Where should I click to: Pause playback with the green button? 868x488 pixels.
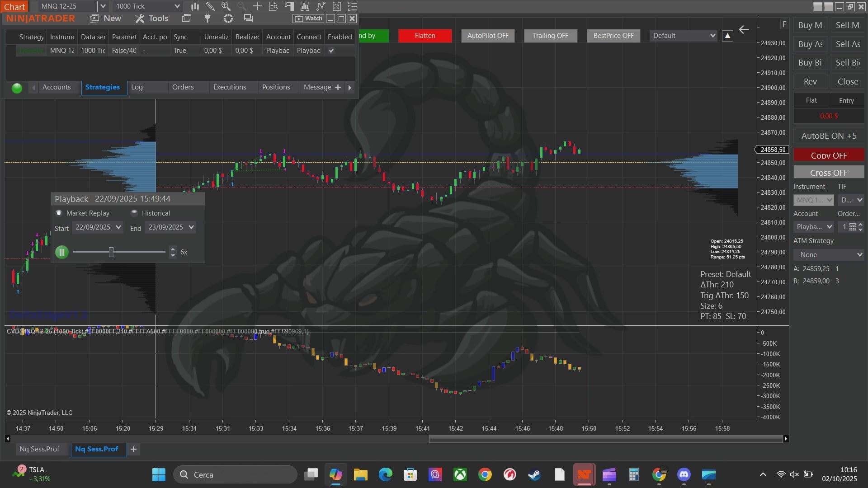(62, 252)
